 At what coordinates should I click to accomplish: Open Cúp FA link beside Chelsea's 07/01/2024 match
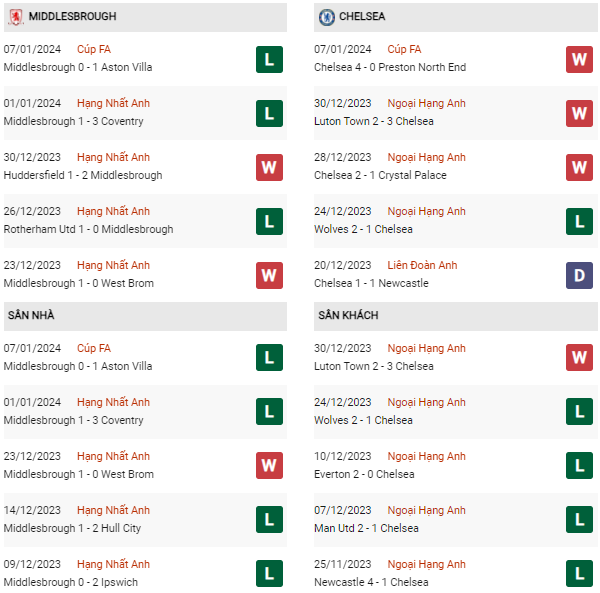click(404, 49)
